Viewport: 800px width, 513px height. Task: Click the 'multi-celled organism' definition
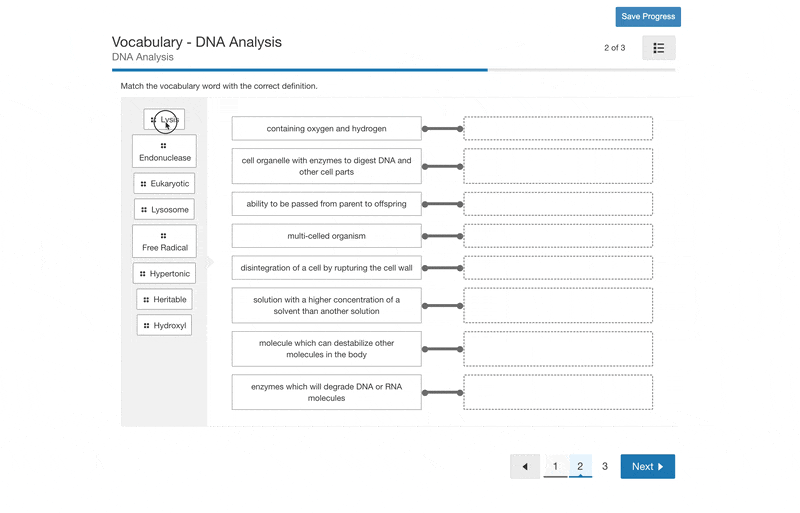tap(327, 236)
